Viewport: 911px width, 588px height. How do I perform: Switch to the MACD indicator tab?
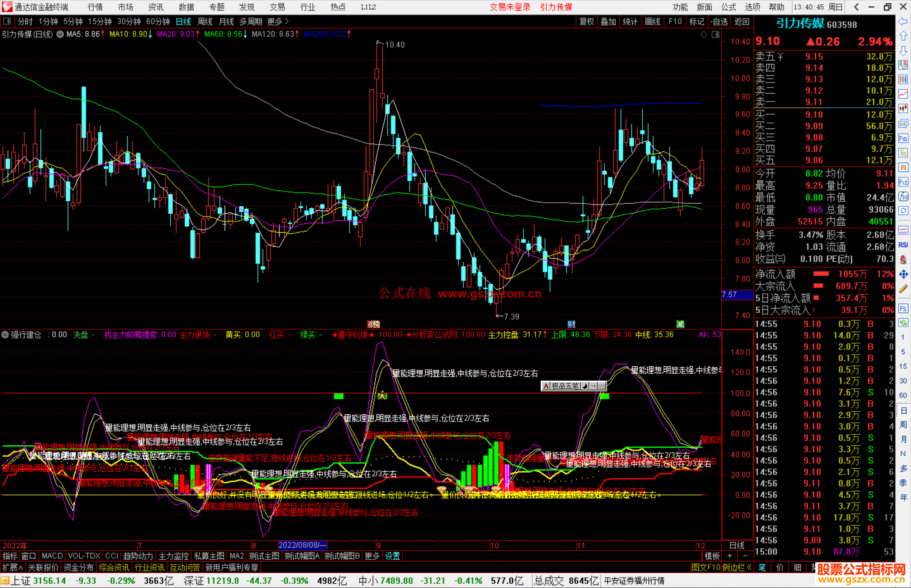(52, 556)
